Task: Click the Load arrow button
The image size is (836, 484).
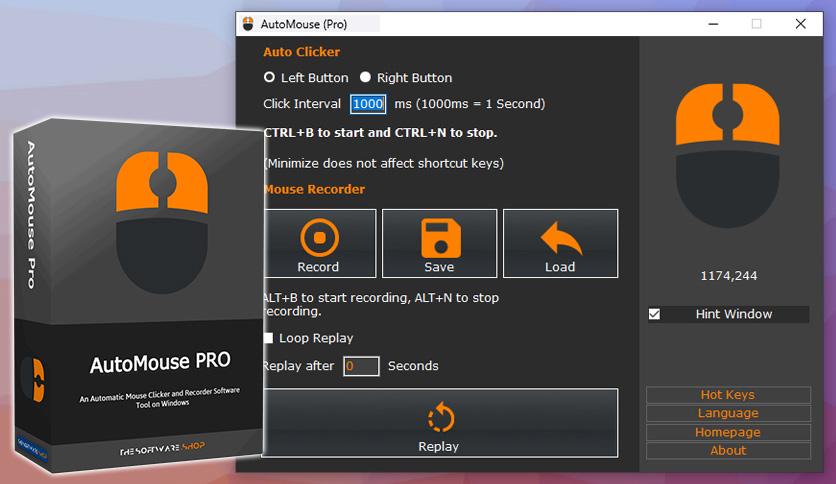Action: pos(560,243)
